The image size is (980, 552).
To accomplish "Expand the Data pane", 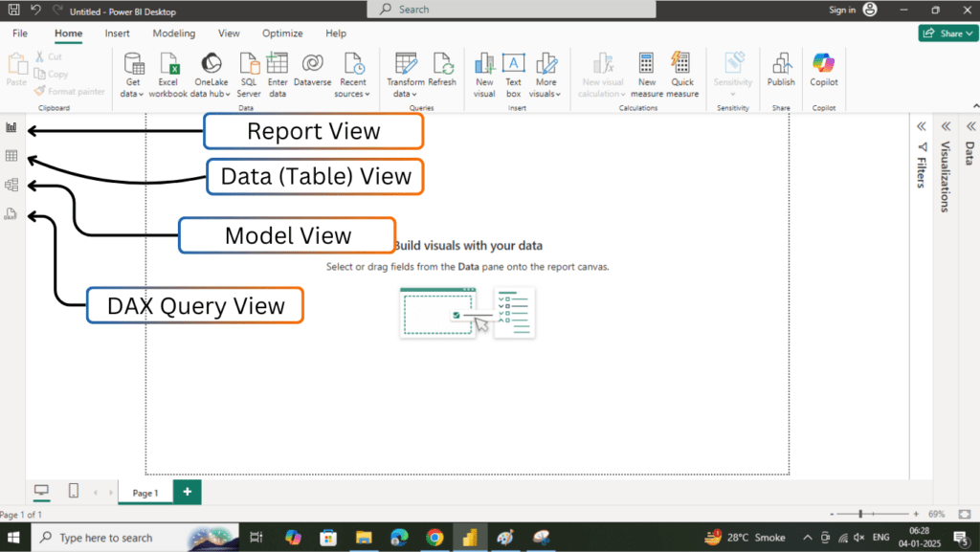I will click(970, 127).
